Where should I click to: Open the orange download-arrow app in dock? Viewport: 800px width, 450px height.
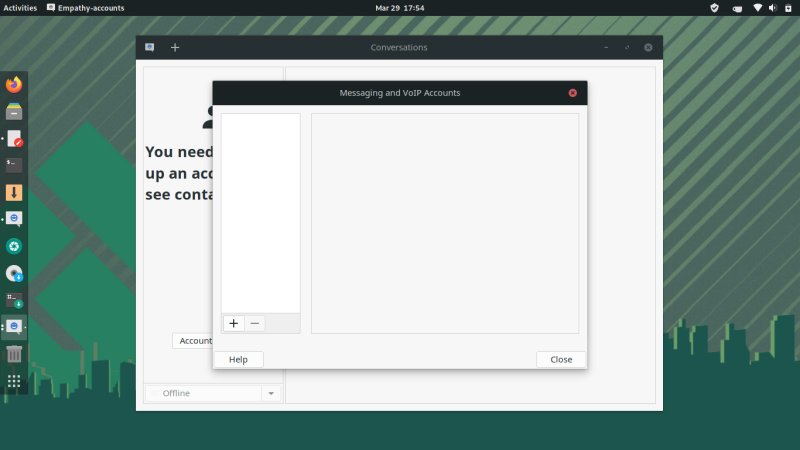tap(14, 192)
